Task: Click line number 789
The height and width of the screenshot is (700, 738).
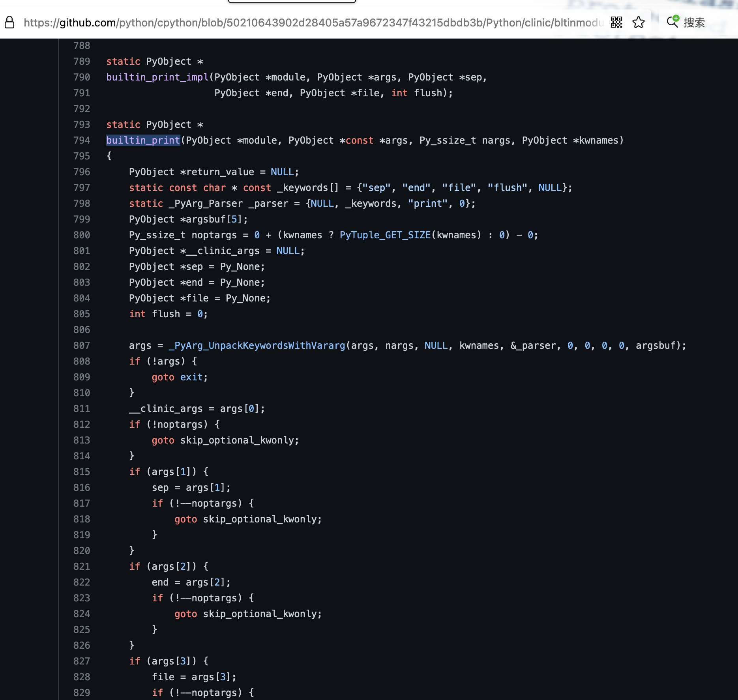Action: [82, 62]
